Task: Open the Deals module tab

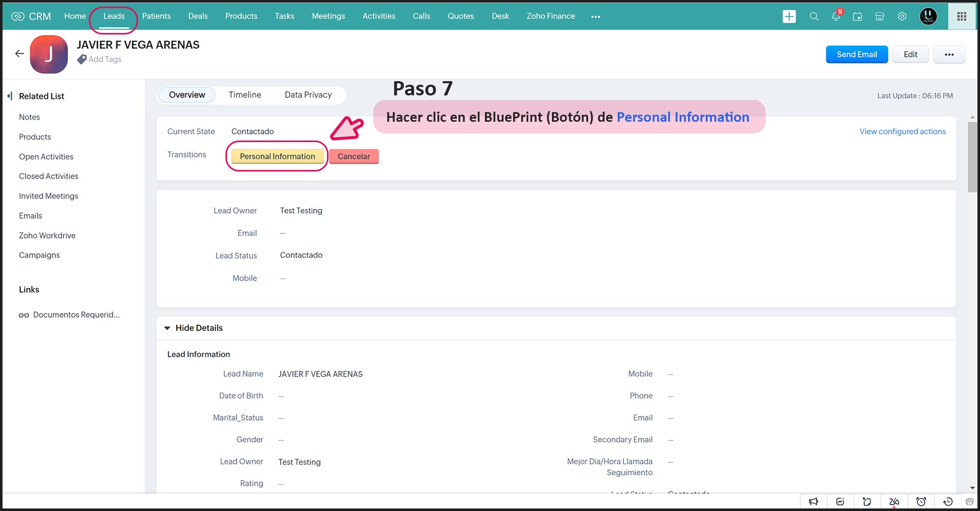Action: (x=198, y=16)
